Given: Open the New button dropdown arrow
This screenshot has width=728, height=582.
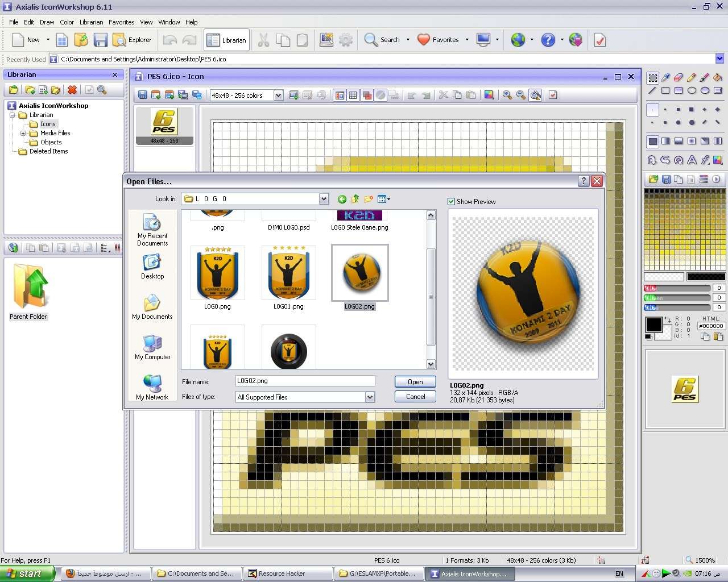Looking at the screenshot, I should [x=48, y=40].
